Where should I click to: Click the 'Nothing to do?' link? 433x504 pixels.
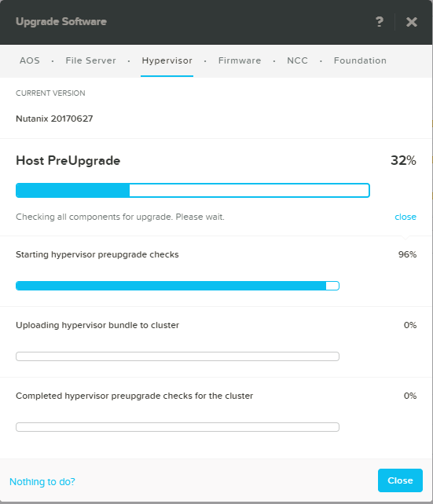pos(42,481)
